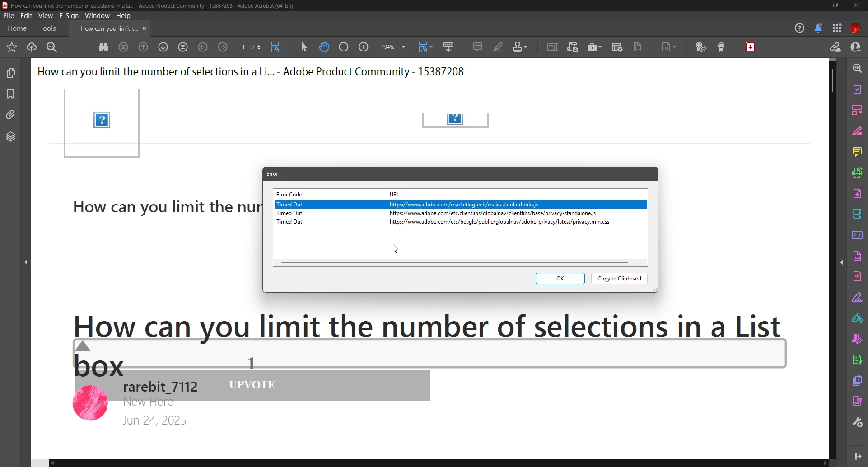The width and height of the screenshot is (868, 467).
Task: Open the apps grid icon
Action: pyautogui.click(x=837, y=28)
